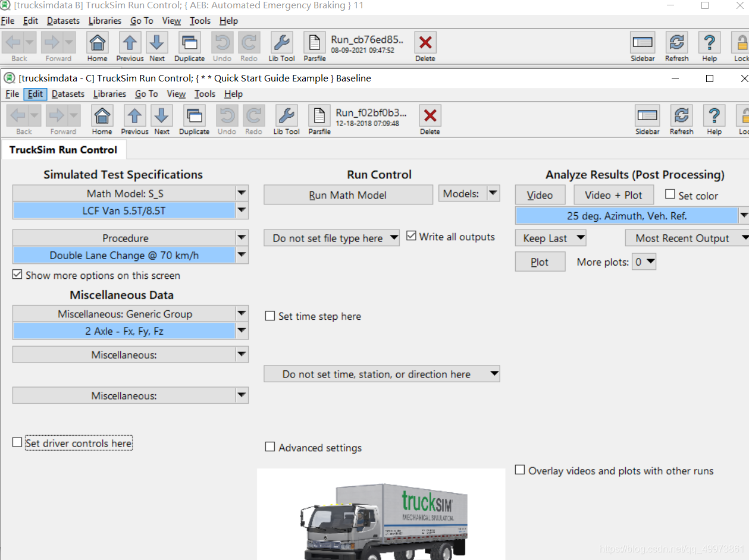The image size is (749, 560).
Task: Click Home icon in AEB background window
Action: pyautogui.click(x=97, y=42)
